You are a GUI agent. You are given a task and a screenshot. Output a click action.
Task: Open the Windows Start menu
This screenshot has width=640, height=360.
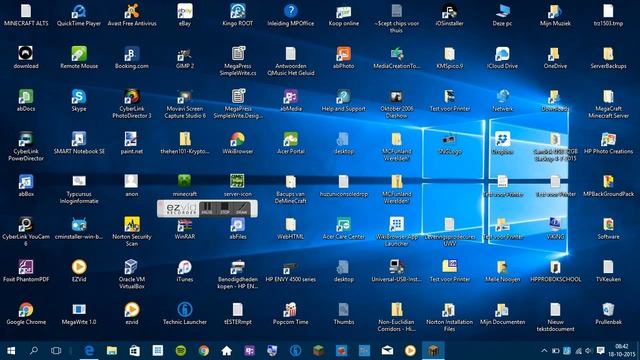coord(11,351)
